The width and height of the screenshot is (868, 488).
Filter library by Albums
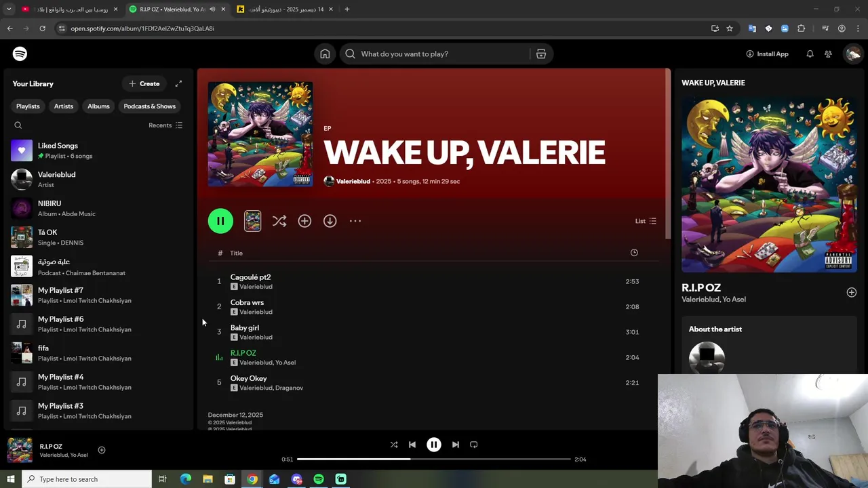(98, 106)
